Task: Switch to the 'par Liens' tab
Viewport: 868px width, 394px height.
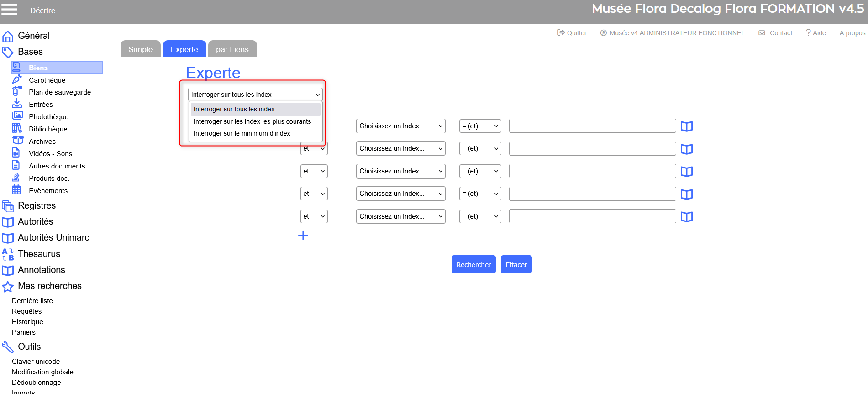Action: pos(232,49)
